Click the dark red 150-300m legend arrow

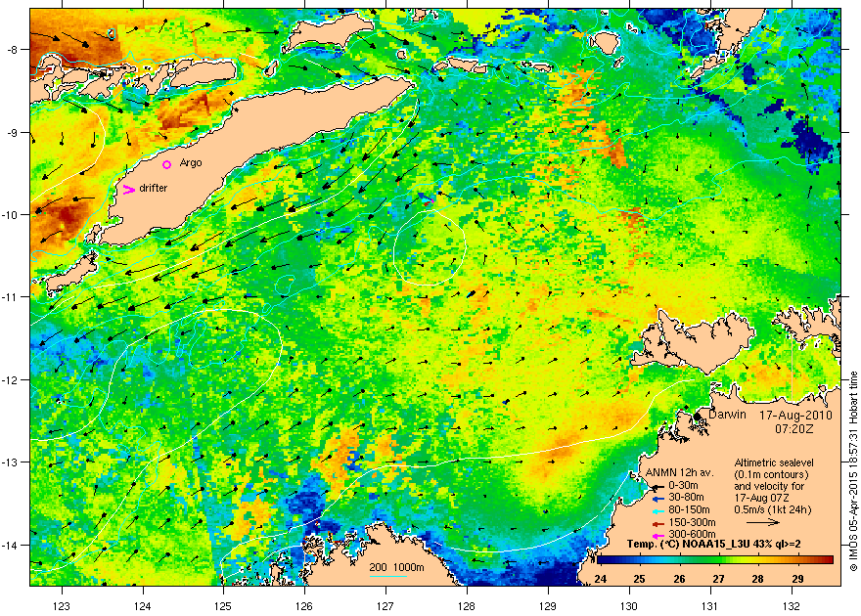[657, 523]
